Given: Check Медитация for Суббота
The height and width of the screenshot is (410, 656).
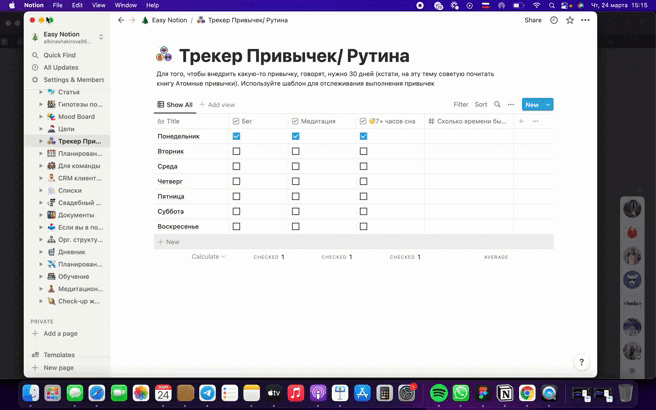Looking at the screenshot, I should tap(296, 212).
